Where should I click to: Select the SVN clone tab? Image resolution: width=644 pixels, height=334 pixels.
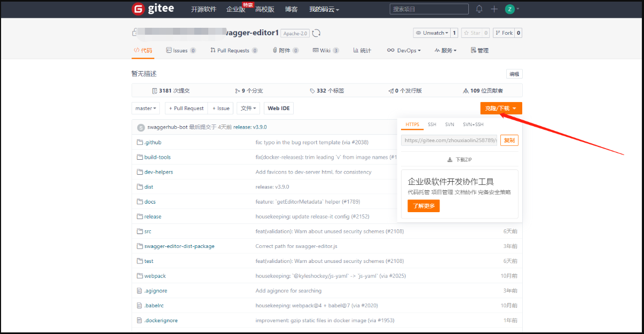tap(450, 125)
